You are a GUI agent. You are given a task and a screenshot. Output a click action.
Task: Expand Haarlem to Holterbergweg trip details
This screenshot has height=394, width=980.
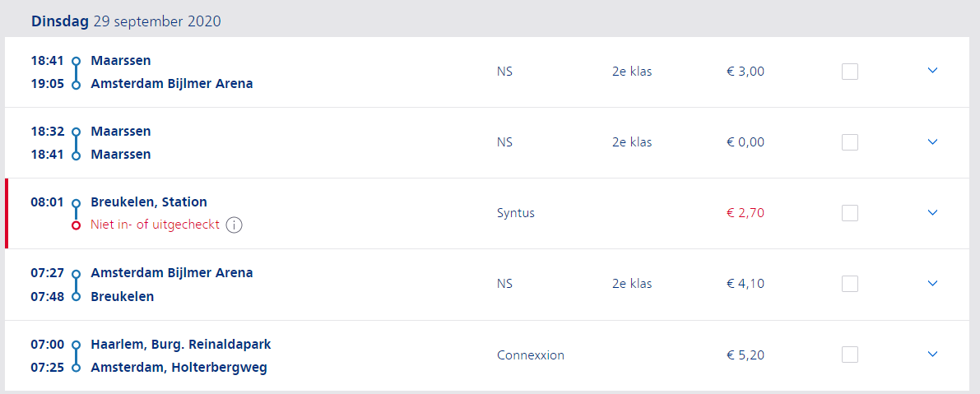click(933, 354)
